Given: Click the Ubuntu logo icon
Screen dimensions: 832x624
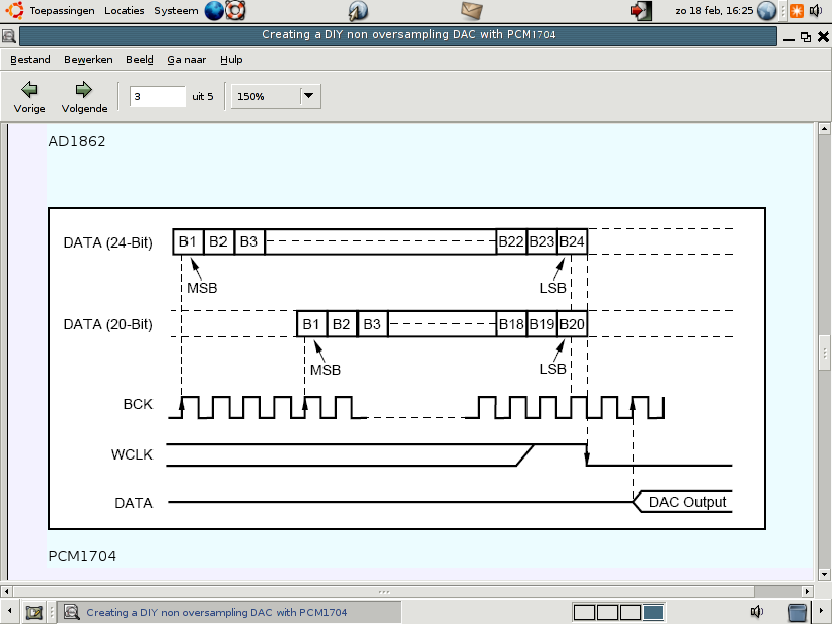Looking at the screenshot, I should coord(14,11).
